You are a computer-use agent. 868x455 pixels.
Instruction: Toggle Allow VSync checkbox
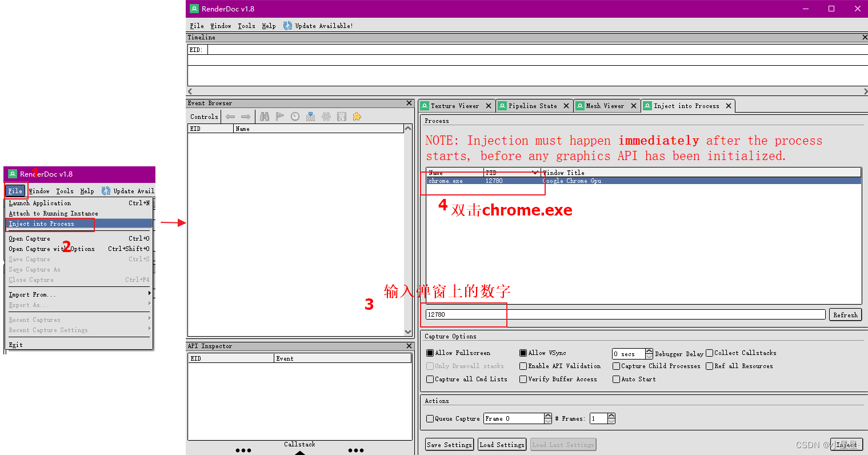pyautogui.click(x=523, y=353)
